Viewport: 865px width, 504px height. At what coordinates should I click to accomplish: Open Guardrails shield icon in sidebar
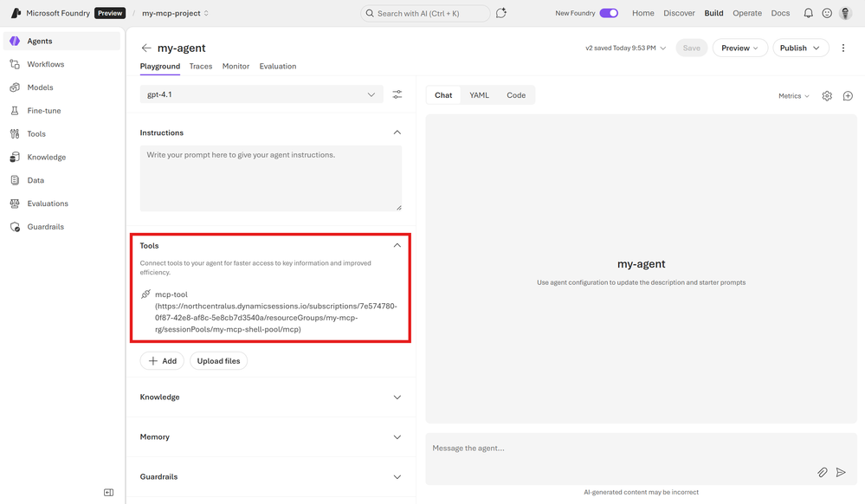[15, 226]
